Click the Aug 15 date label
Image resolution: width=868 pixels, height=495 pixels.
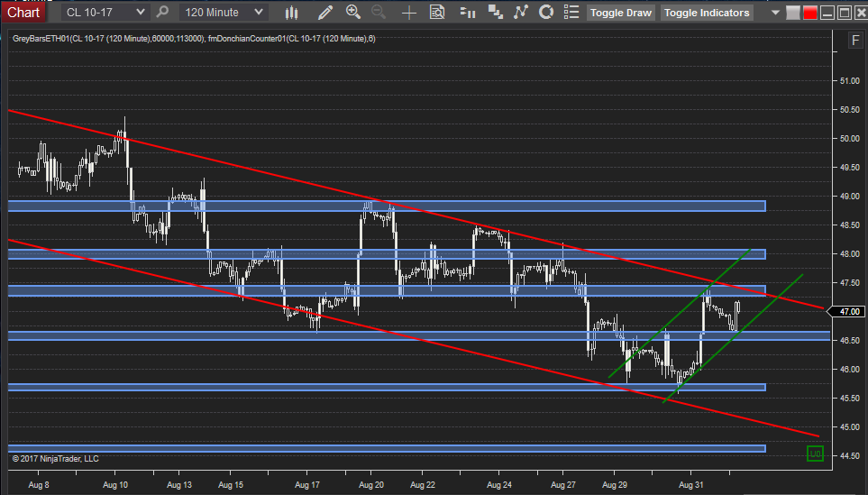click(230, 484)
